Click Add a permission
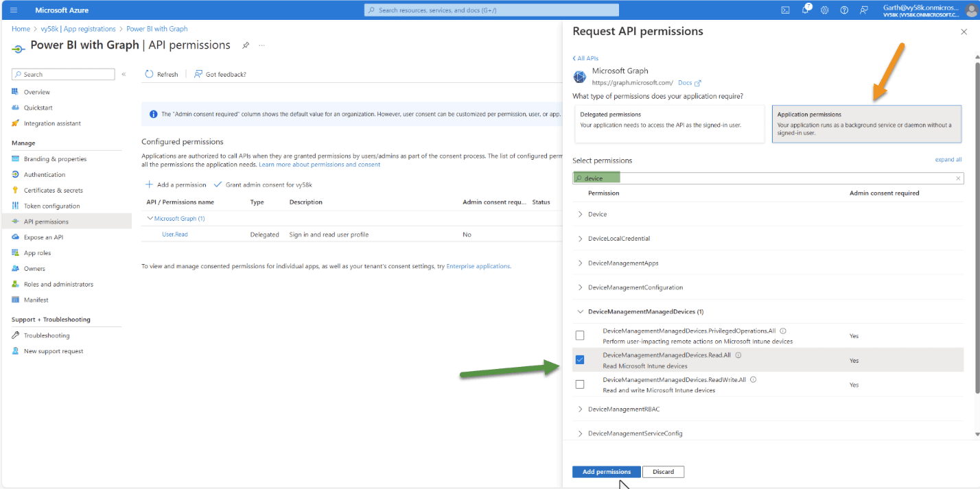This screenshot has height=489, width=980. (176, 184)
